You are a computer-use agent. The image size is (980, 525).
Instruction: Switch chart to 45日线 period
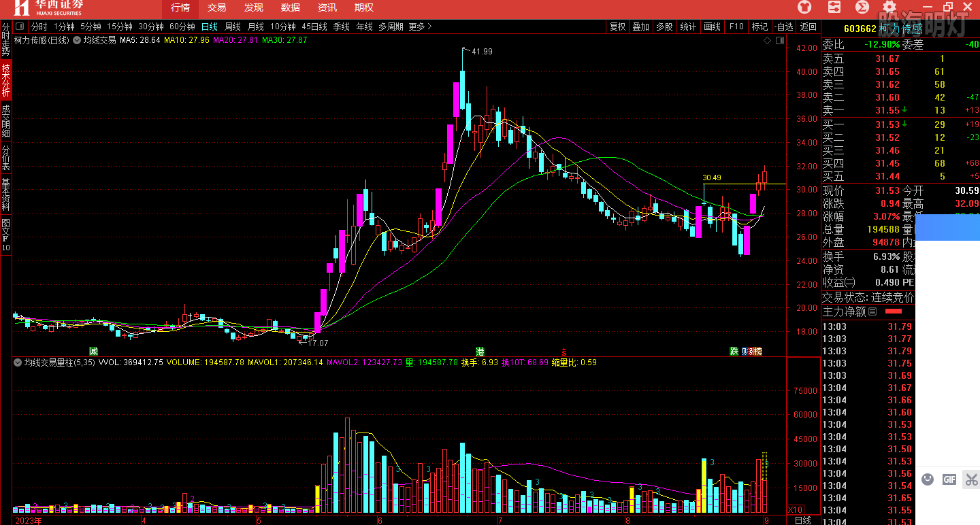tap(314, 27)
